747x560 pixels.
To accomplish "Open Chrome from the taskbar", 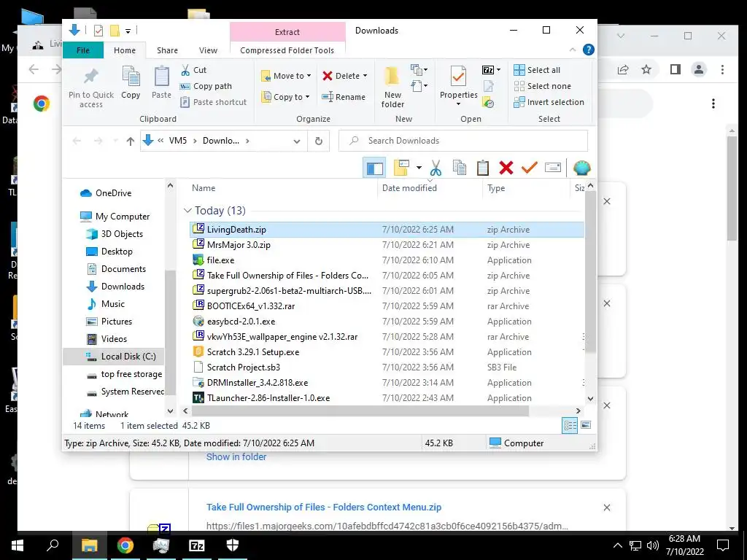I will coord(125,545).
